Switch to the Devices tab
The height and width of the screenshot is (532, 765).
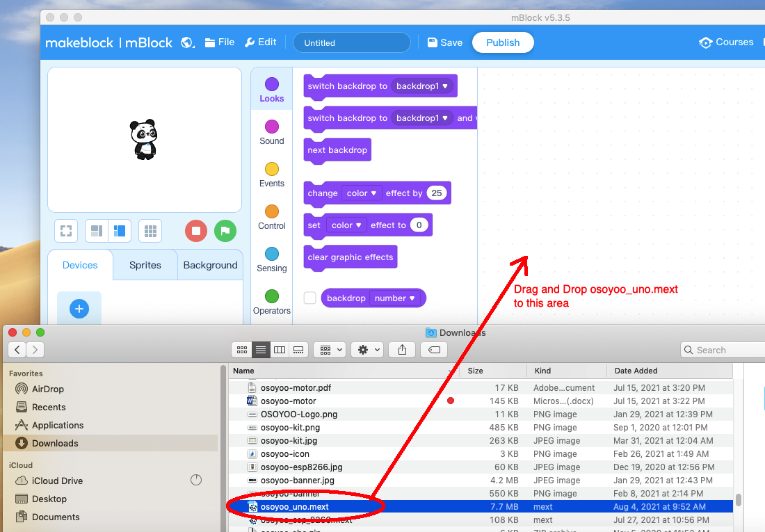coord(80,265)
